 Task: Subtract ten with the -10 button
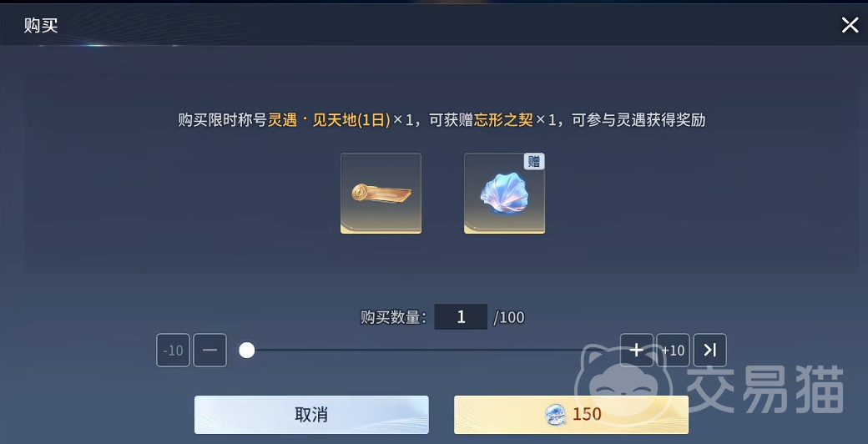[x=173, y=350]
